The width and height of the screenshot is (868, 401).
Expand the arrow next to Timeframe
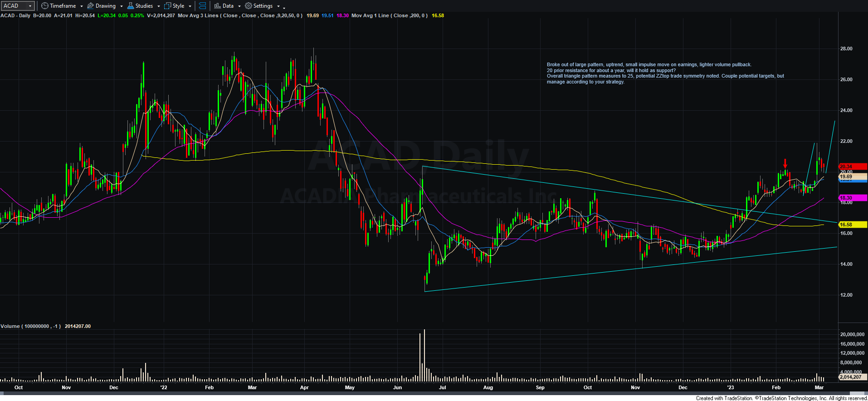(x=82, y=6)
